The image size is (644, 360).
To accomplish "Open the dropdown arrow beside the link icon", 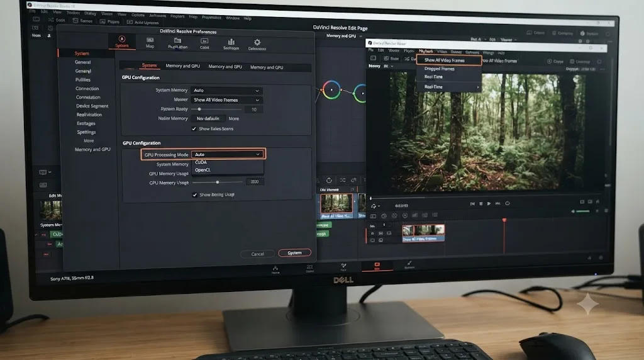I will point(379,206).
